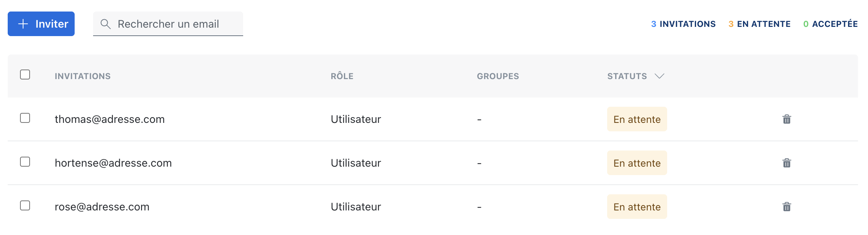Open thomas@adresse.com invitation email

(x=110, y=119)
